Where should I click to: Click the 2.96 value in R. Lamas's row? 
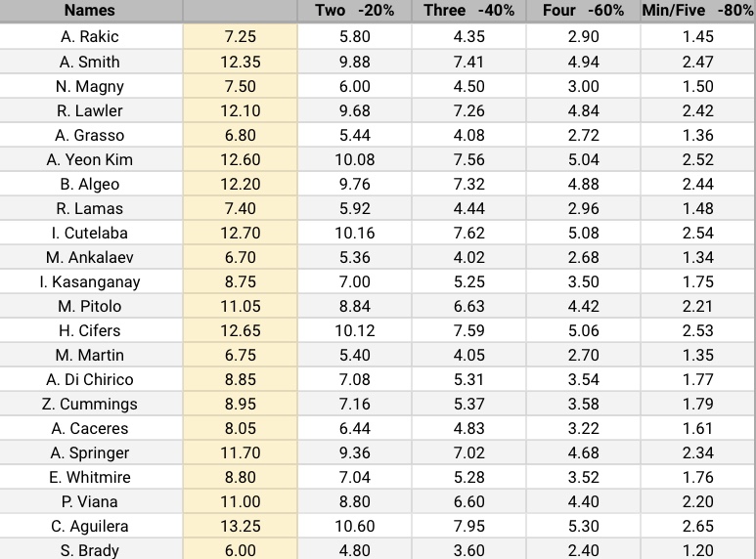click(x=583, y=208)
